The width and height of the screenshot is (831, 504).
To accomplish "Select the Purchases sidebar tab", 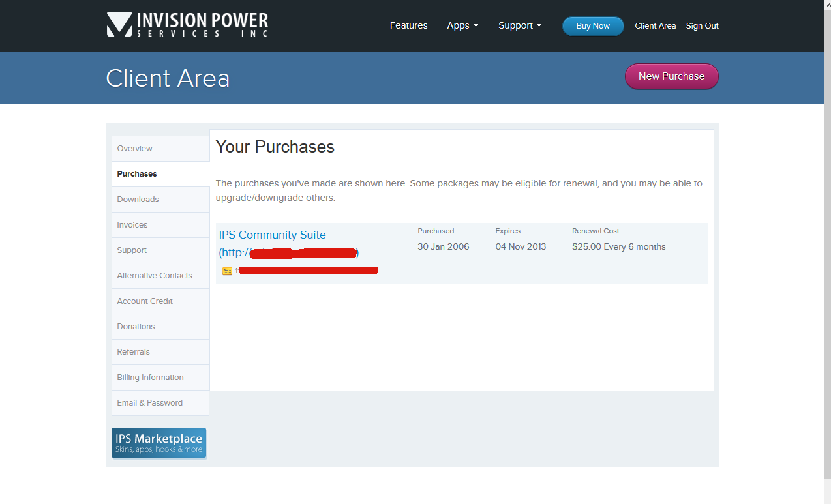I will pyautogui.click(x=160, y=174).
